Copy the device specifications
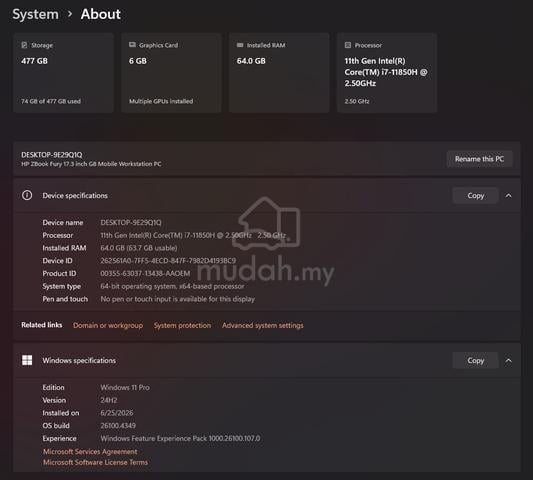The image size is (533, 480). point(476,195)
